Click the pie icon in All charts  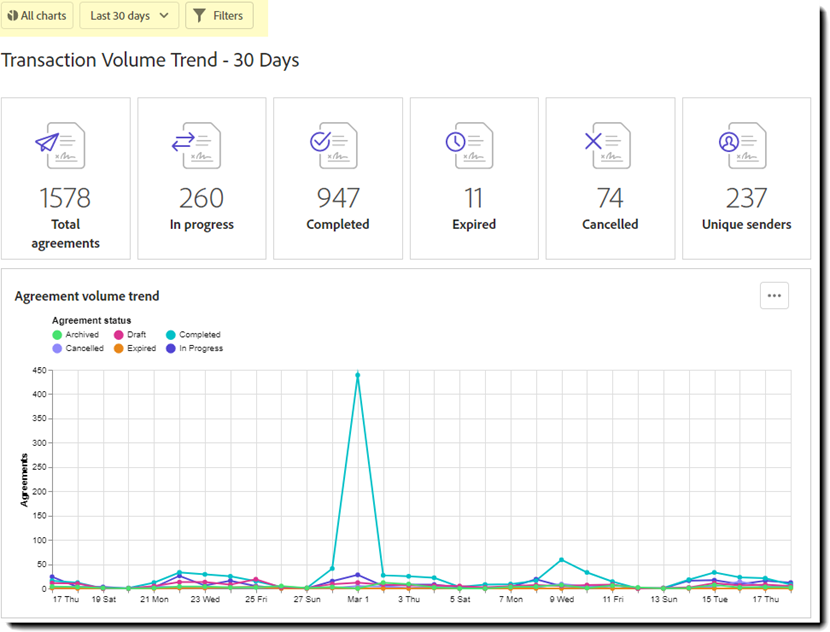point(13,16)
